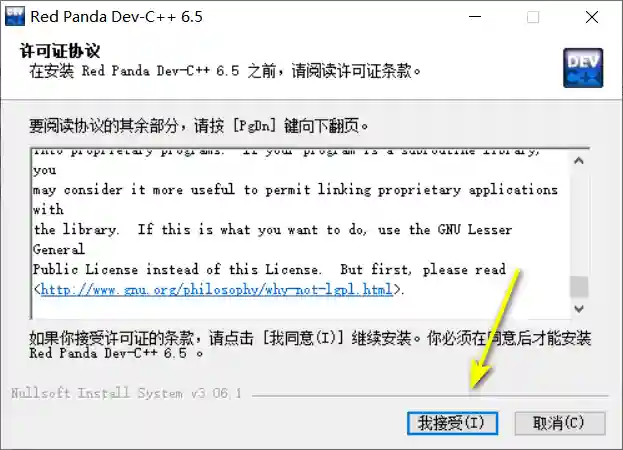The image size is (623, 450).
Task: Click the "may consider it more useful" license line
Action: 295,189
